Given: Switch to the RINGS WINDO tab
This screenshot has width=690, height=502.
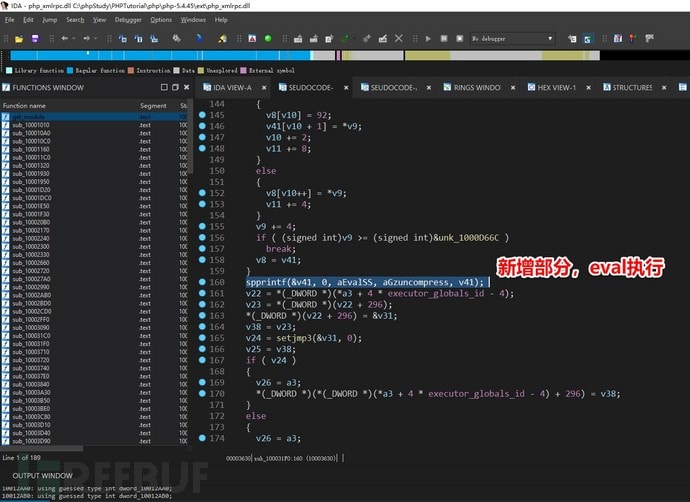Looking at the screenshot, I should (477, 88).
